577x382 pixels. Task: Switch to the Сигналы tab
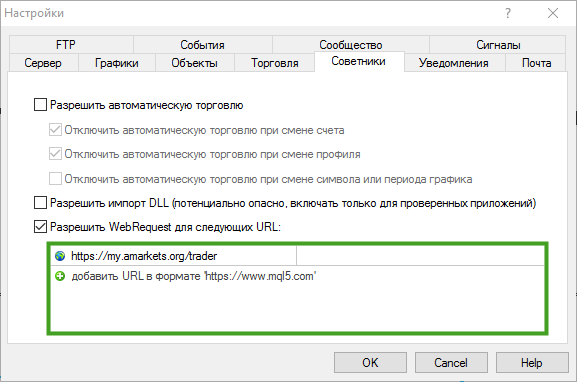(x=498, y=45)
